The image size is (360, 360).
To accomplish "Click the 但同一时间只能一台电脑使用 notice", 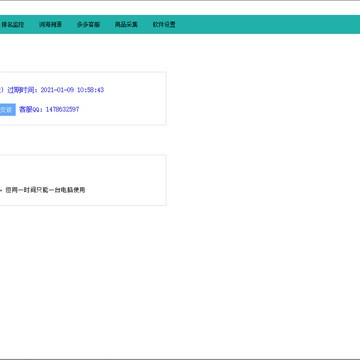I will click(x=45, y=190).
